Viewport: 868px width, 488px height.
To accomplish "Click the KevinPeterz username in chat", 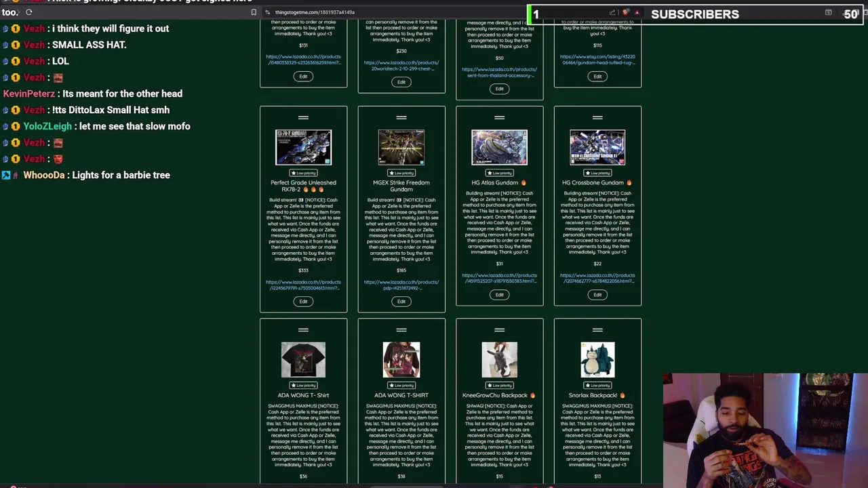I will pos(30,94).
